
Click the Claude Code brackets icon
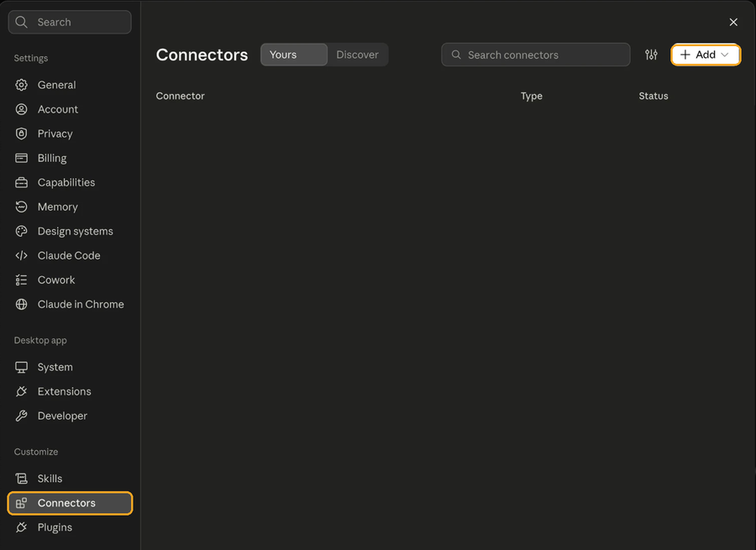(21, 255)
